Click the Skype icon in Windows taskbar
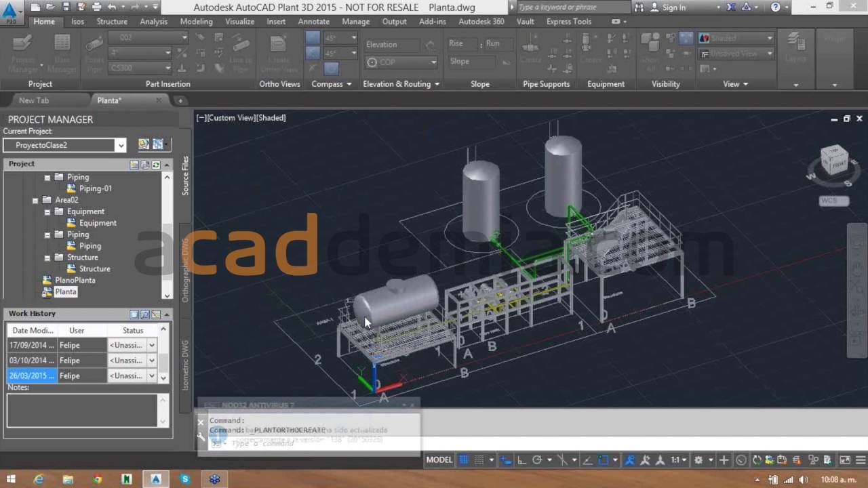 pyautogui.click(x=185, y=479)
